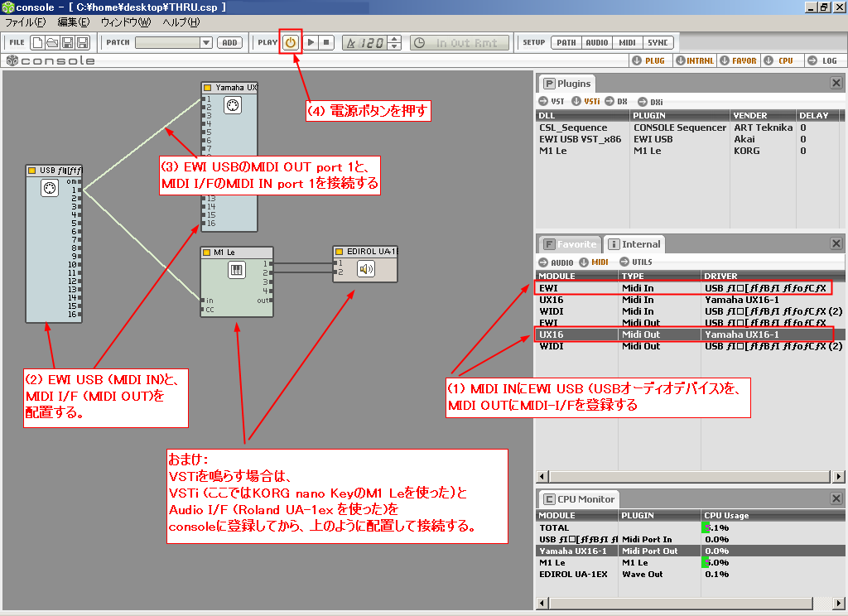Select the UX16 Midi In module row
The image size is (848, 616).
point(690,300)
